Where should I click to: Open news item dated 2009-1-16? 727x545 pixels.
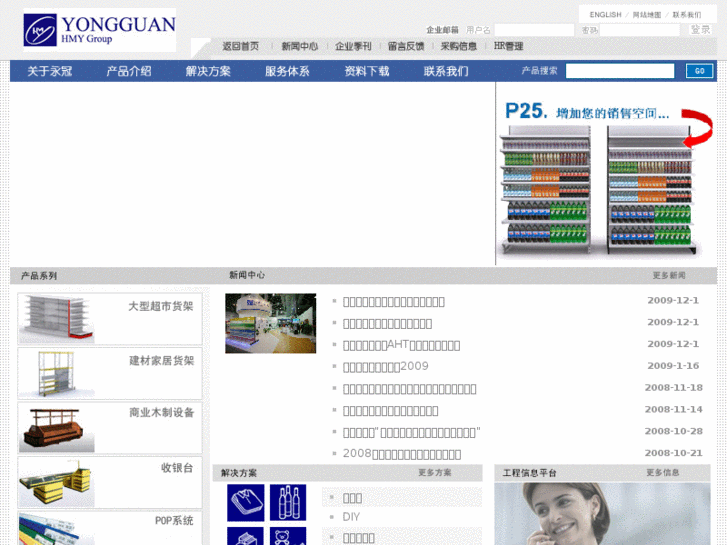385,366
